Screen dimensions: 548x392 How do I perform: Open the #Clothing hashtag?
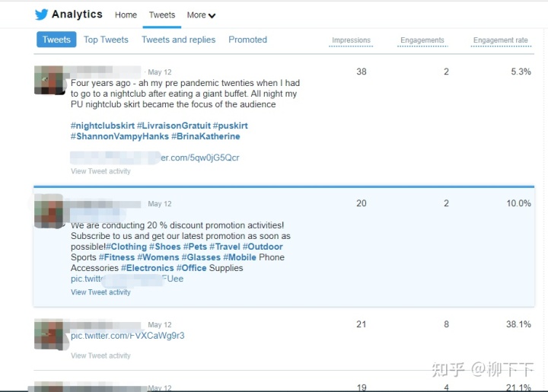coord(126,247)
